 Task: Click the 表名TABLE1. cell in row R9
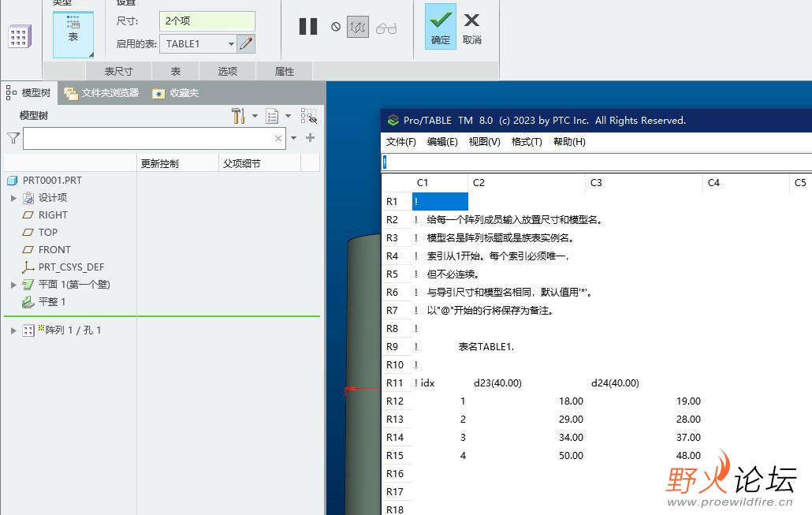pyautogui.click(x=486, y=346)
